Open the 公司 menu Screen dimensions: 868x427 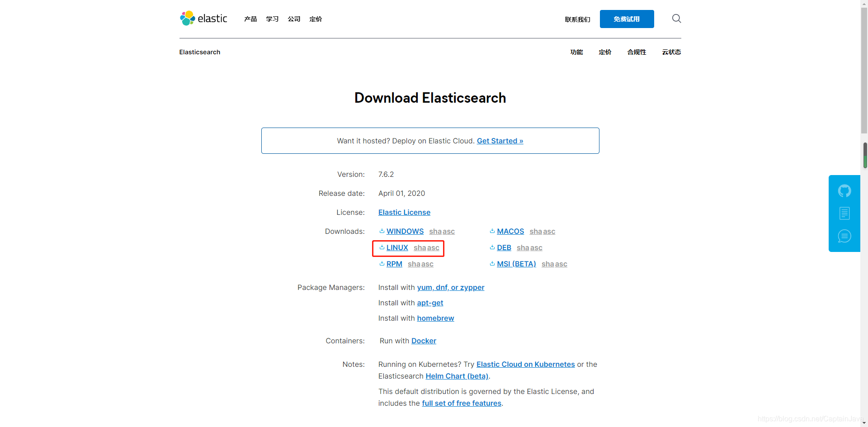294,19
